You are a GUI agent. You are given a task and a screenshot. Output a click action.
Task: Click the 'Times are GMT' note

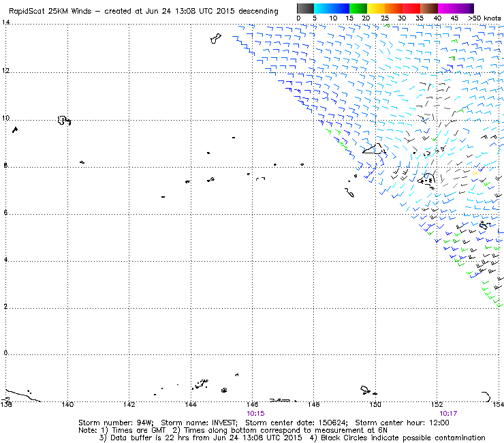pos(138,430)
